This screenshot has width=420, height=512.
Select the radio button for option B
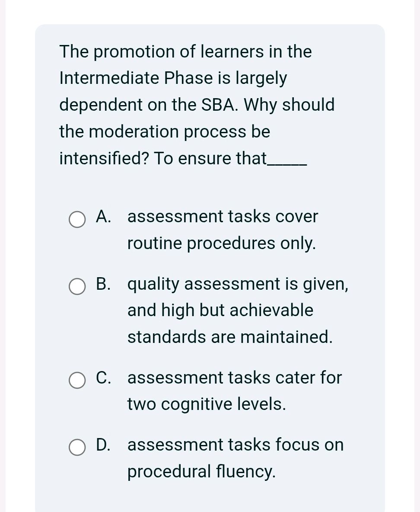pos(77,287)
